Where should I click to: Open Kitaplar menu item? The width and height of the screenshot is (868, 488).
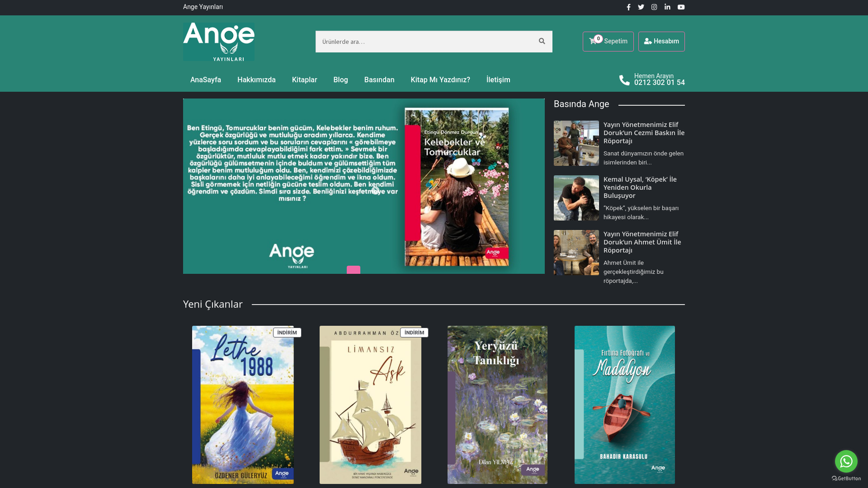pyautogui.click(x=304, y=80)
